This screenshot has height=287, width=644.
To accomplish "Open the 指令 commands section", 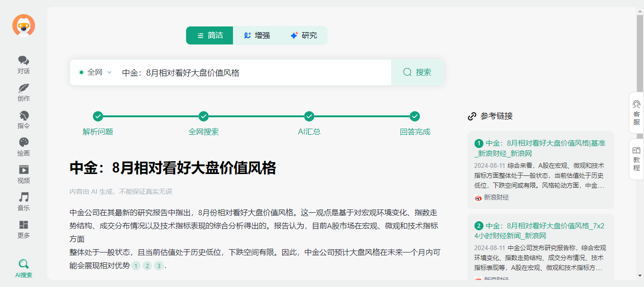I will point(24,120).
